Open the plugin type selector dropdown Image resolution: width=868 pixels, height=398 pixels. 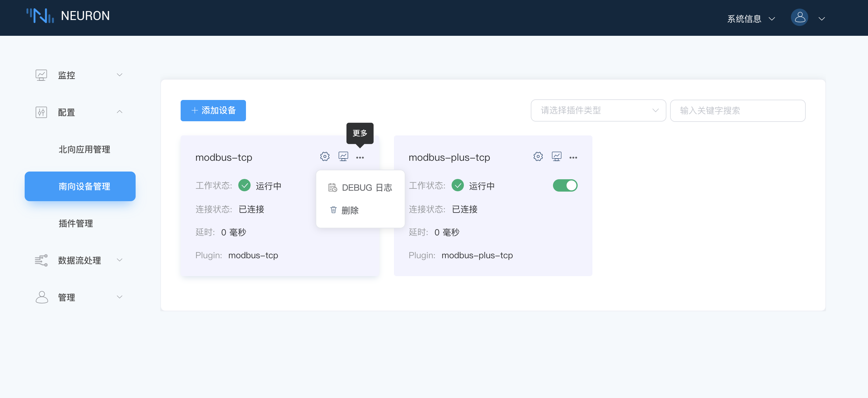[x=598, y=110]
